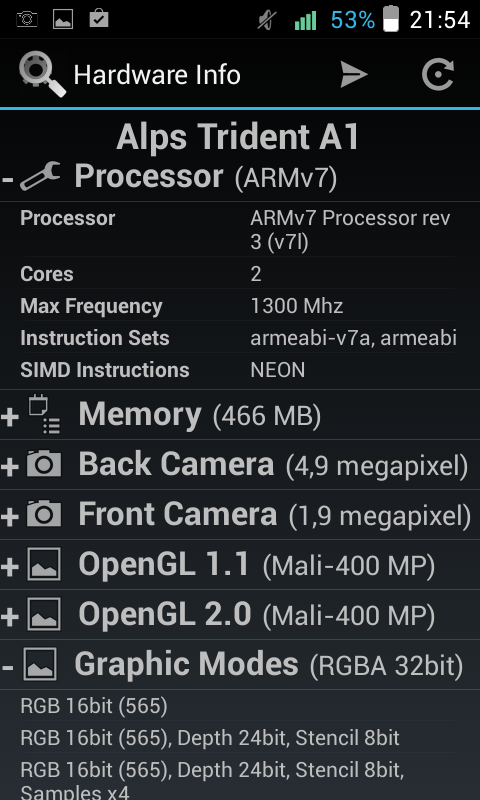The image size is (480, 800).
Task: Tap the Graphic Modes picture icon
Action: click(x=40, y=664)
